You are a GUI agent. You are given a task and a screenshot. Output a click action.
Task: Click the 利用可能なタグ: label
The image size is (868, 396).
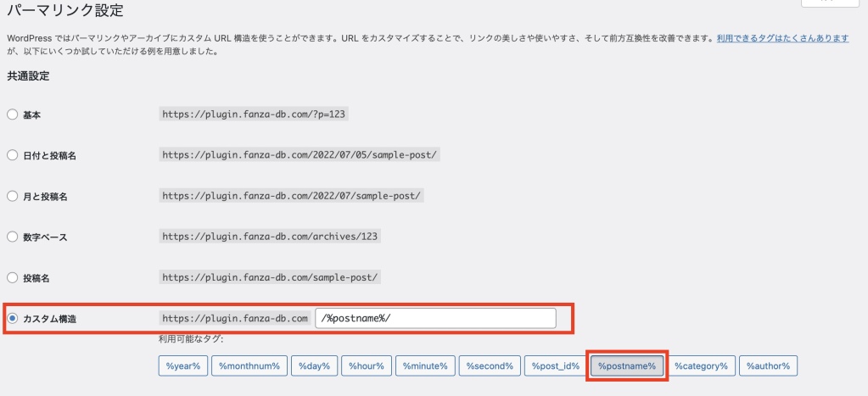(191, 339)
